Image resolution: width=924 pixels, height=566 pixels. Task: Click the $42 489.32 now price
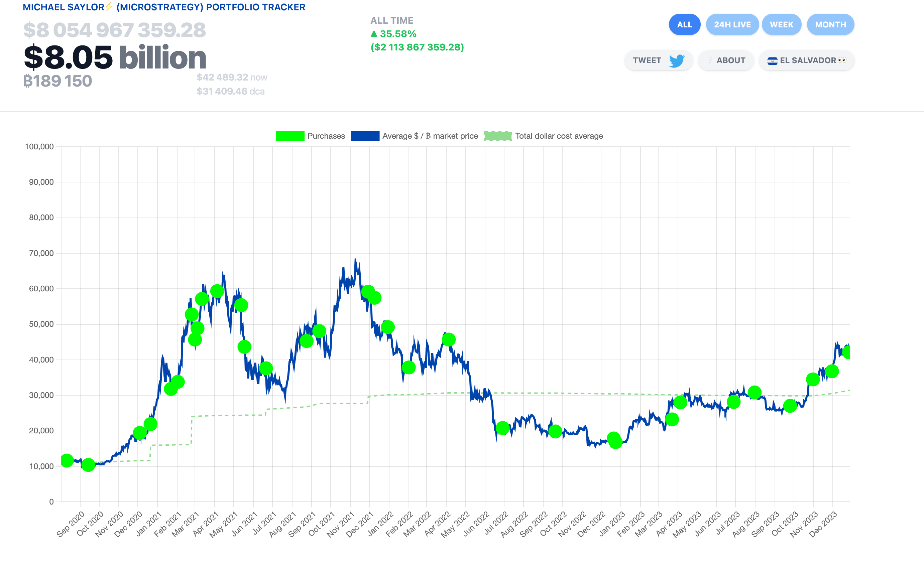click(232, 77)
